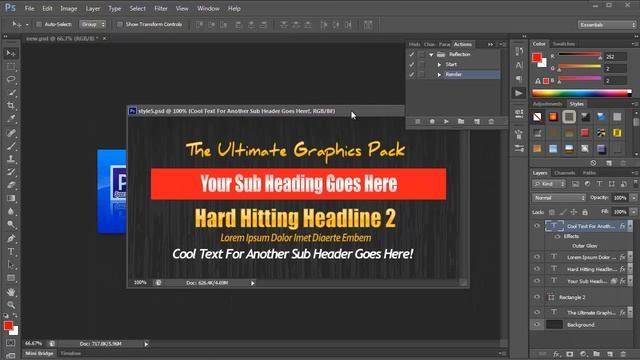Select the Eraser tool
The height and width of the screenshot is (360, 640).
point(11,185)
